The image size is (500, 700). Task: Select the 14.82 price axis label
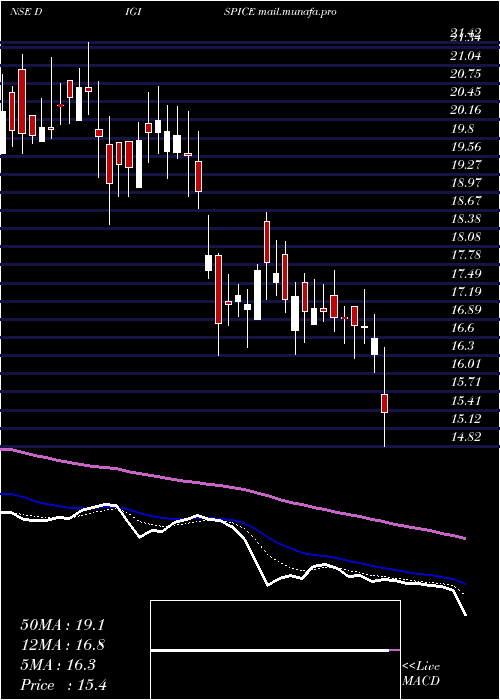(466, 437)
